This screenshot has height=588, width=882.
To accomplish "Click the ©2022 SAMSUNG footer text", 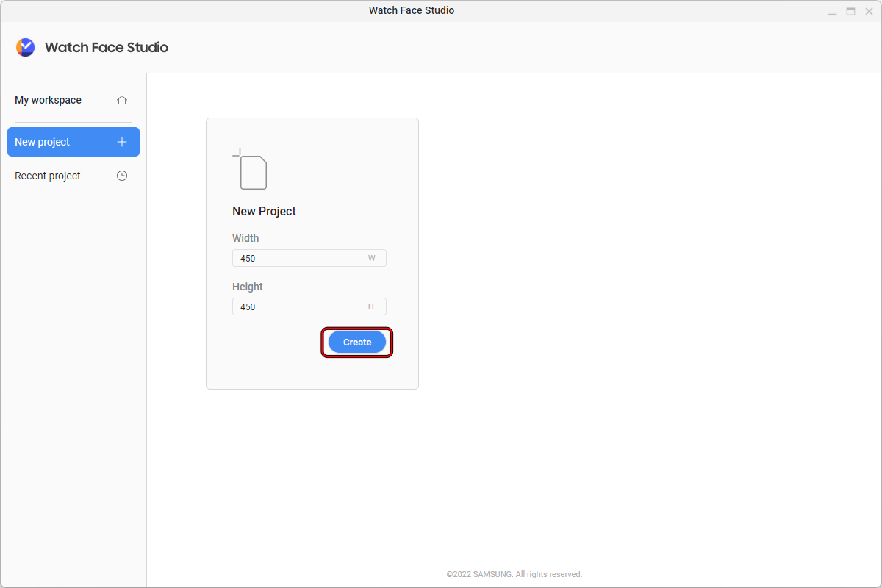I will coord(514,574).
